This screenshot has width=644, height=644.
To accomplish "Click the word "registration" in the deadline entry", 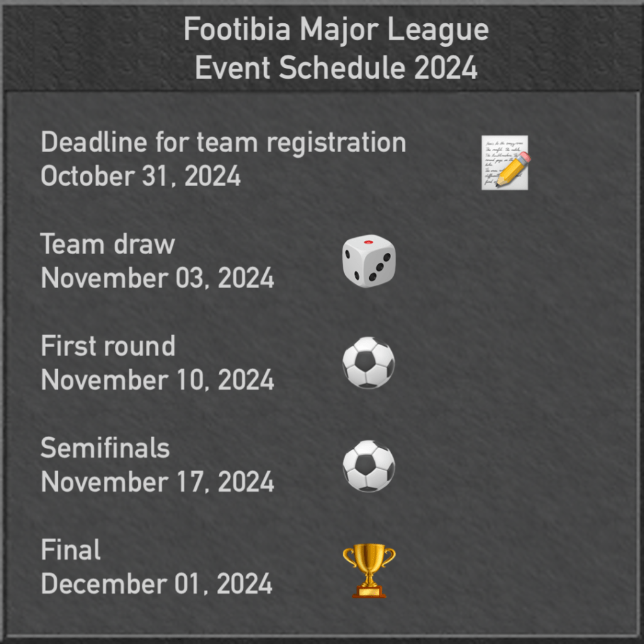I will pyautogui.click(x=336, y=143).
